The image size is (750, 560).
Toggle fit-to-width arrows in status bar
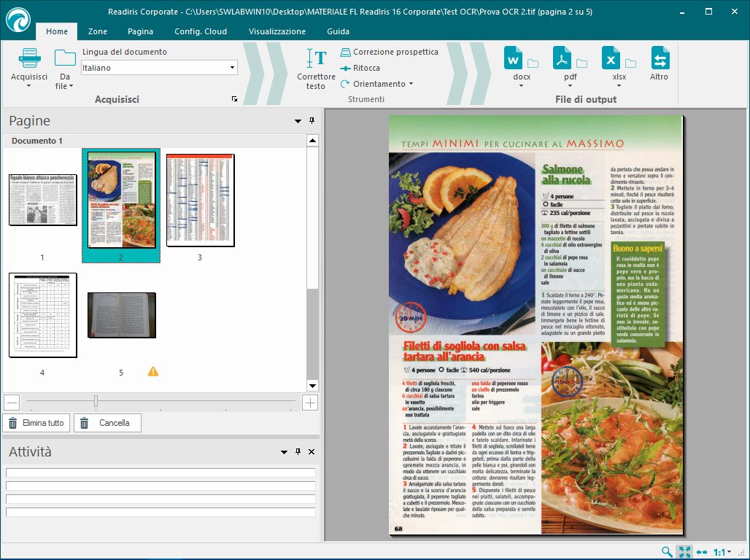click(x=702, y=552)
